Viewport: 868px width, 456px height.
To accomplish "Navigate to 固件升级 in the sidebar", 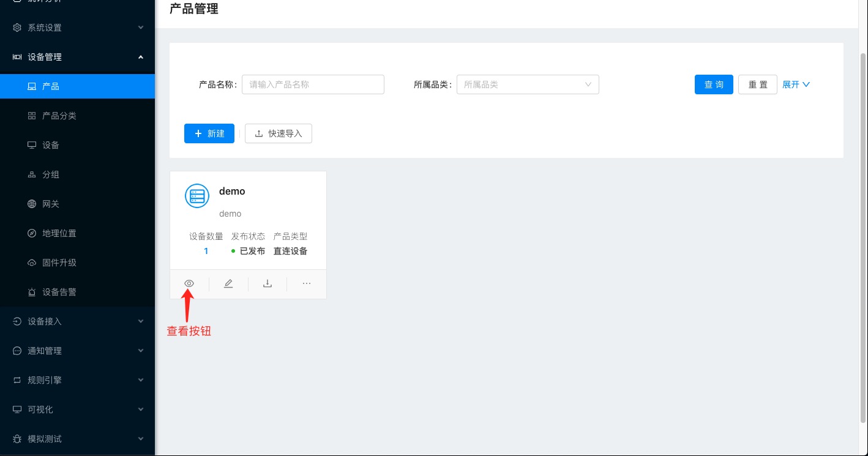I will tap(59, 263).
